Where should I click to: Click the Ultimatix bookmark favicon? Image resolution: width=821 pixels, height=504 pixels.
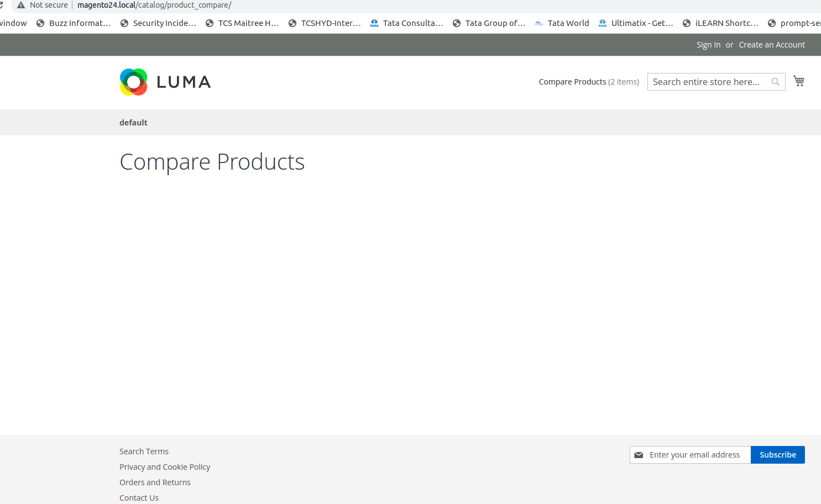pos(602,23)
